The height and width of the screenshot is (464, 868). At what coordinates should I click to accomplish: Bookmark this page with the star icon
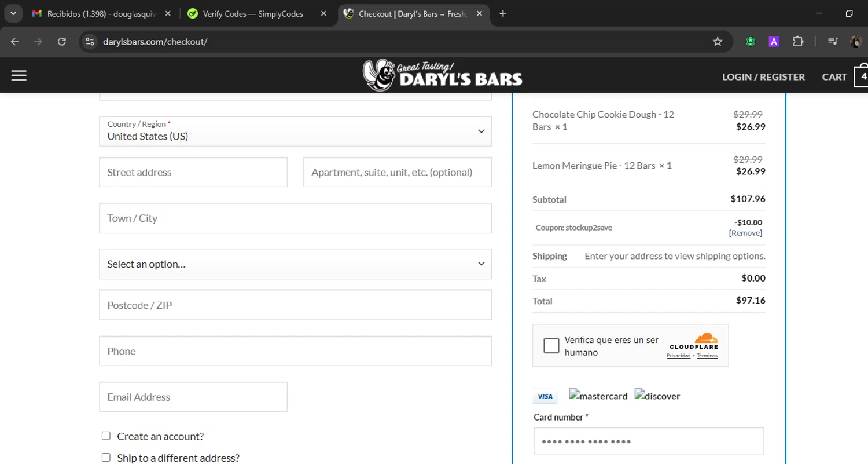(718, 42)
